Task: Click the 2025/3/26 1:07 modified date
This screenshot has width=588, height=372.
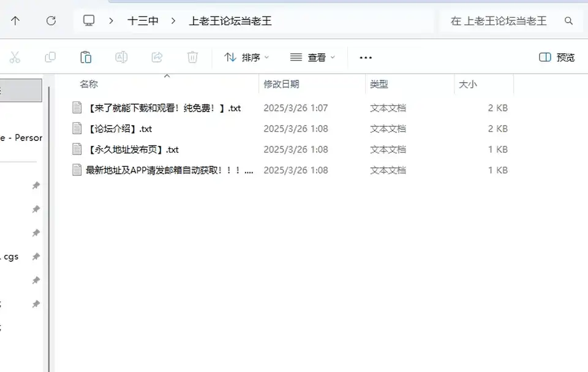Action: (295, 108)
